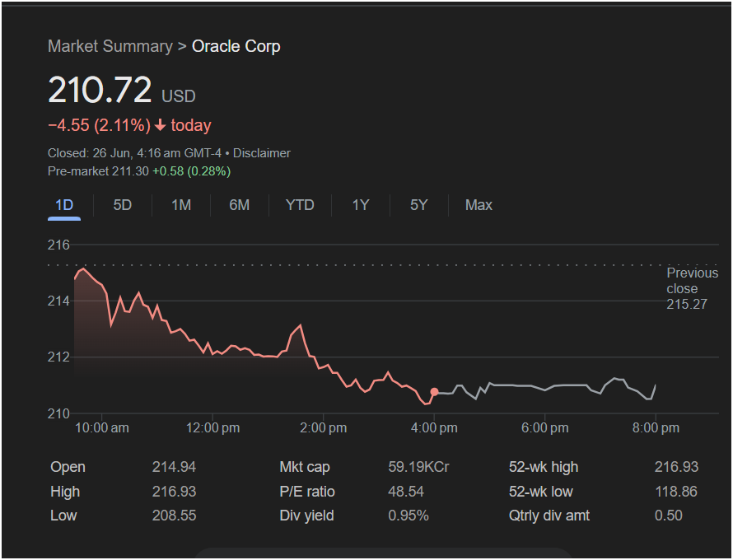Select the 210.72 price value

(x=100, y=89)
